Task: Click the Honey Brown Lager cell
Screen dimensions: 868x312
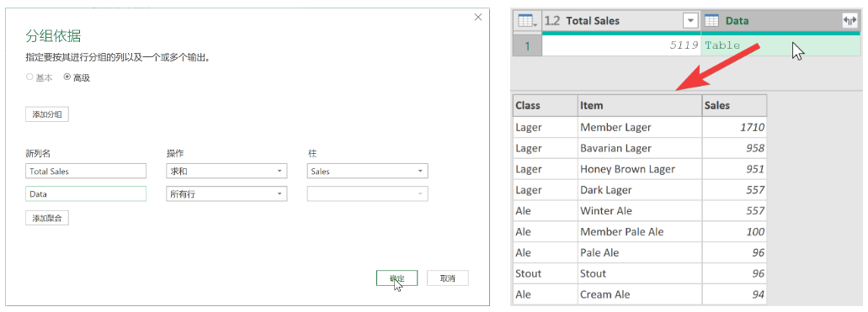Action: [640, 169]
